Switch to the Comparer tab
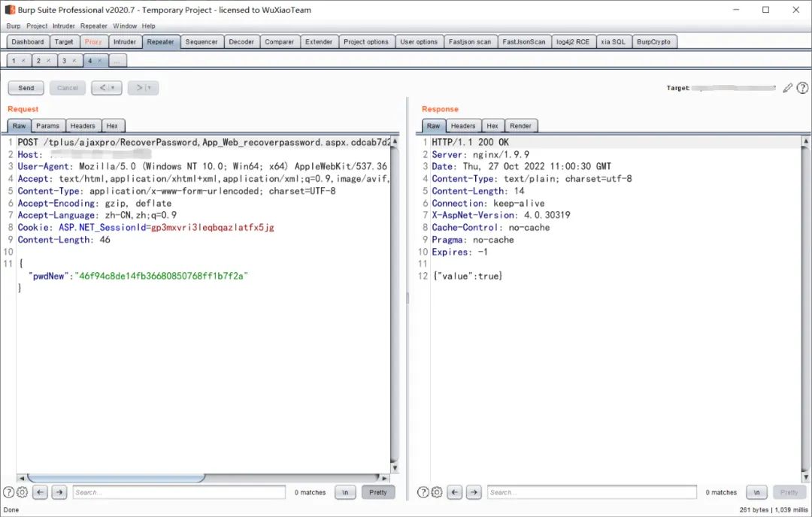Screen dimensions: 812x517 pos(280,42)
